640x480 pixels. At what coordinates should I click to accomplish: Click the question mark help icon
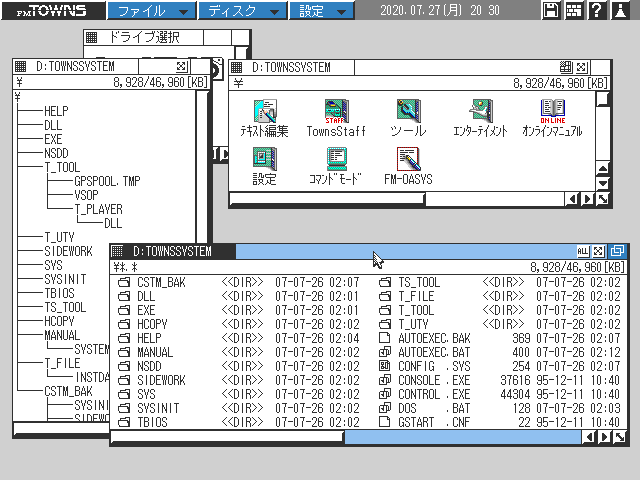[x=597, y=10]
